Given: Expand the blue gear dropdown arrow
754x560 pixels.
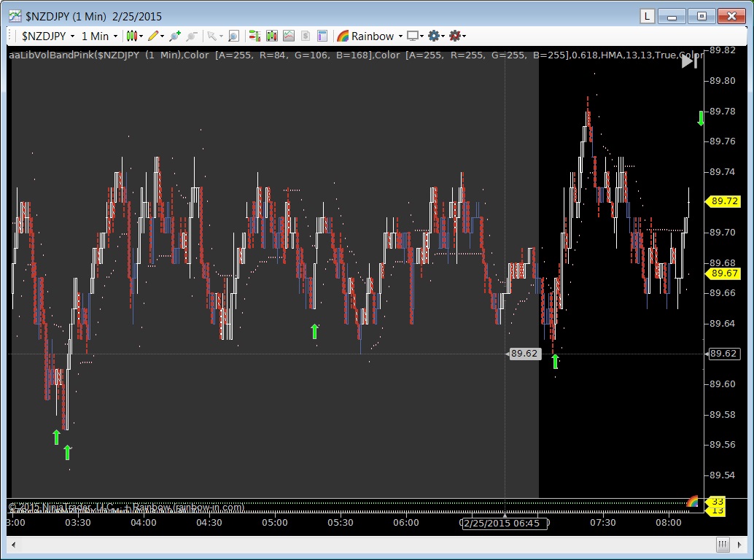Looking at the screenshot, I should (443, 36).
